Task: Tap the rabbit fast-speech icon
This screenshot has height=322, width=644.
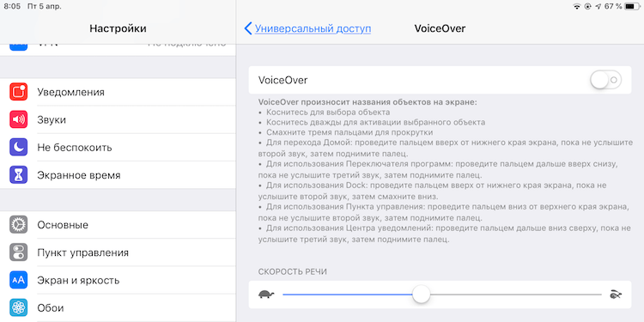Action: point(616,295)
